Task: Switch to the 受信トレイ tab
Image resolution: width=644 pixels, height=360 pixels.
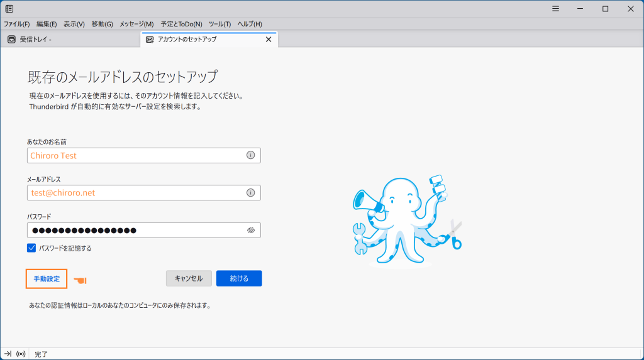Action: coord(70,40)
